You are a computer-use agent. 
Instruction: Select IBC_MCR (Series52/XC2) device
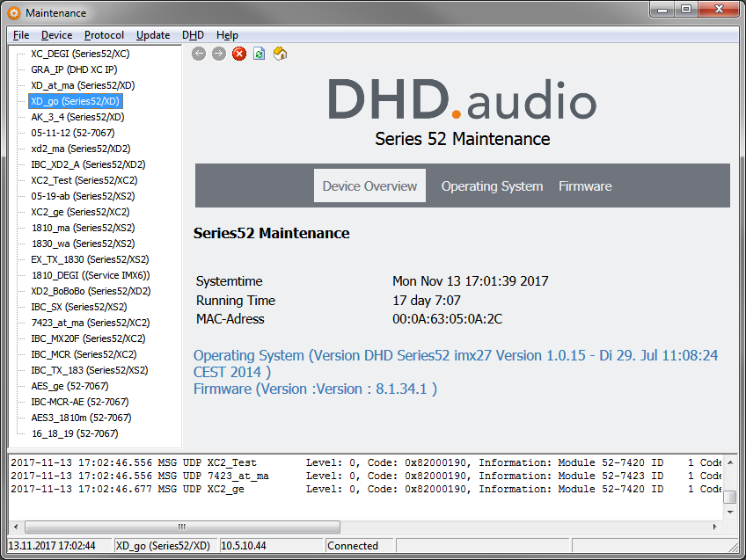click(x=84, y=354)
